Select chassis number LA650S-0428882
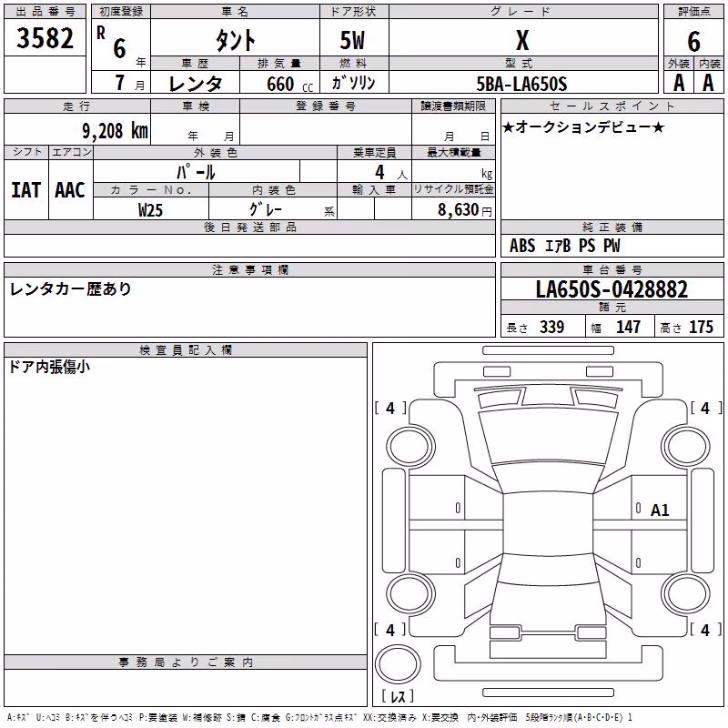Image resolution: width=728 pixels, height=728 pixels. [612, 289]
